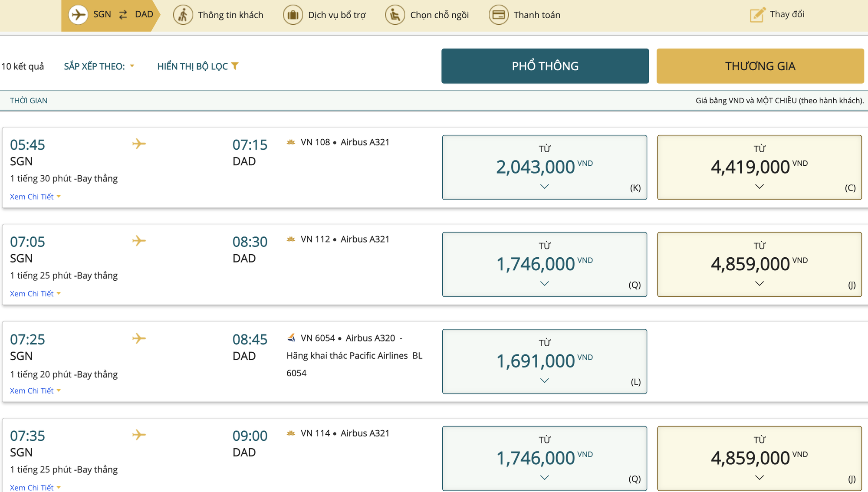Click the Pacific Airlines logo beside VN 6054

(291, 338)
